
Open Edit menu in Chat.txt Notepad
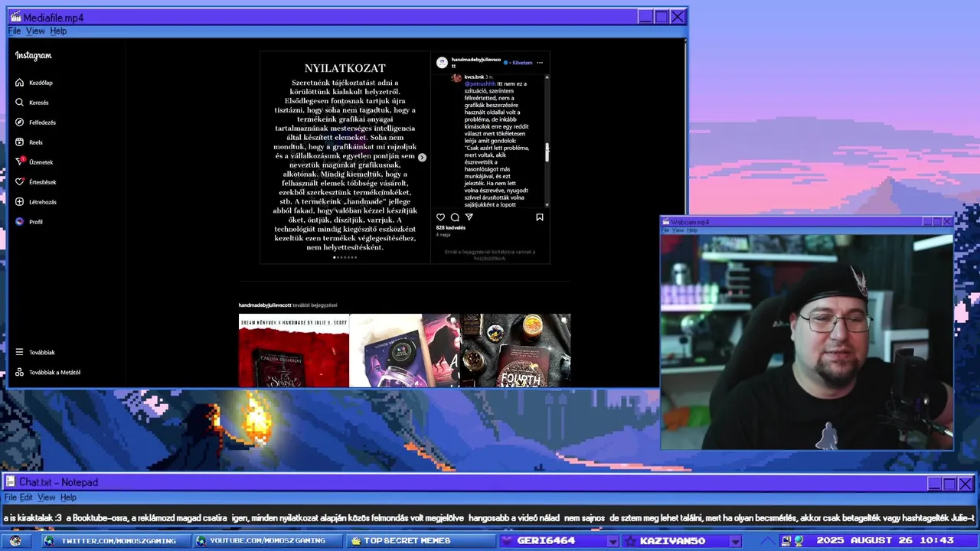point(26,497)
